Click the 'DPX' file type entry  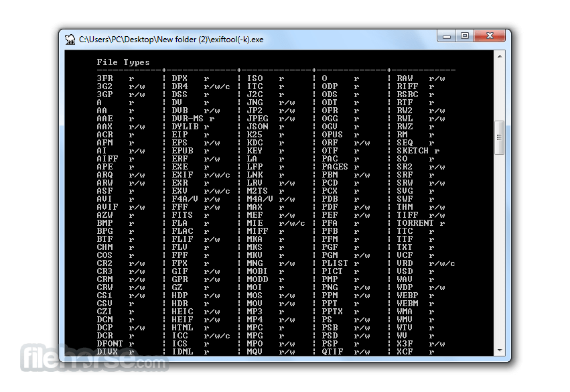point(180,78)
